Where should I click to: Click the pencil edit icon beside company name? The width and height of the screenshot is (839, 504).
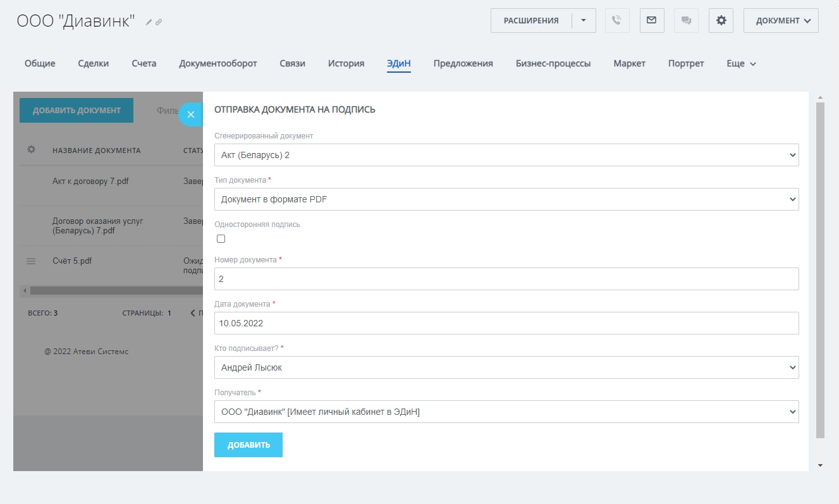tap(149, 22)
